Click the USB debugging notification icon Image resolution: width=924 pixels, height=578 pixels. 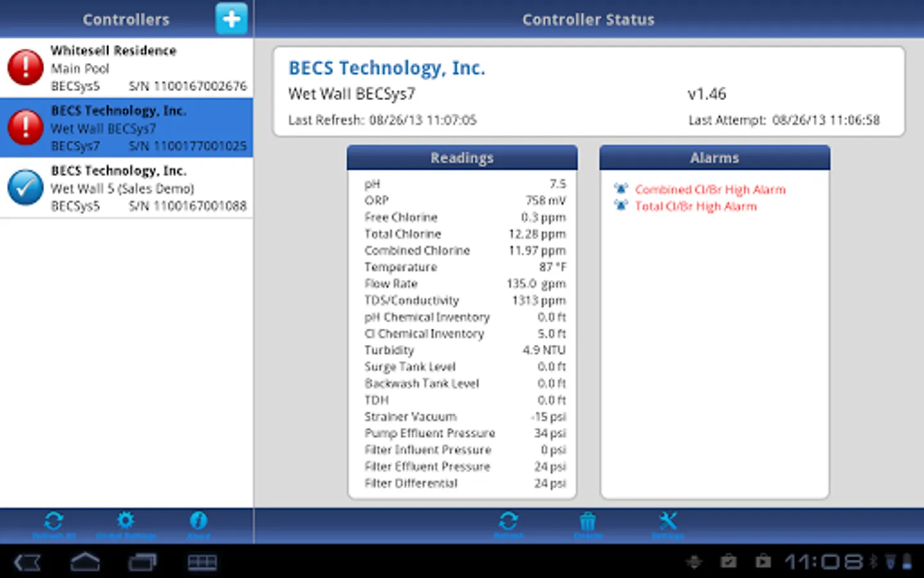tap(694, 562)
